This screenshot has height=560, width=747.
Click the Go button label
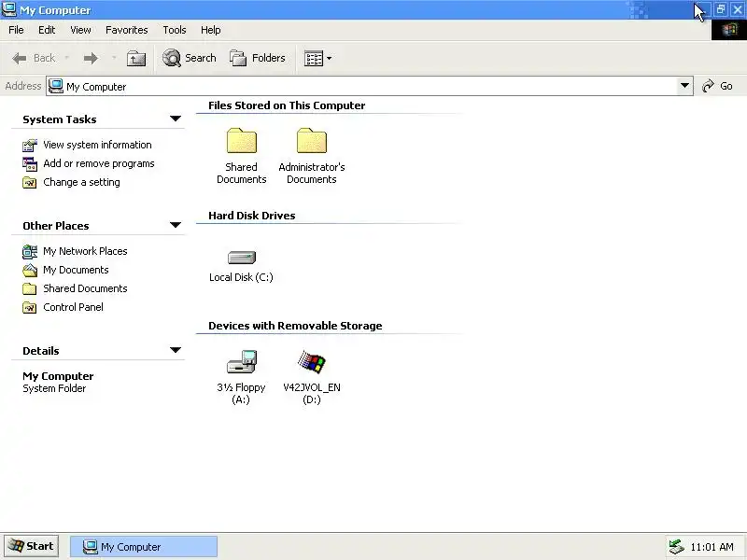[x=726, y=86]
